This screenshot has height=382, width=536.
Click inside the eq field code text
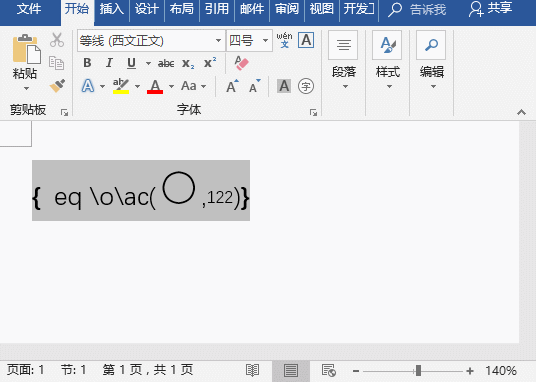click(x=141, y=190)
